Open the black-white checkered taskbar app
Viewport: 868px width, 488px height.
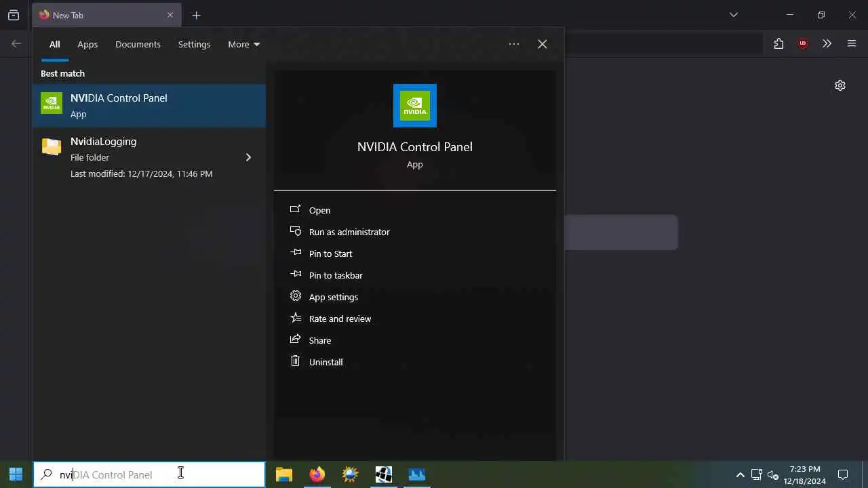pos(383,474)
